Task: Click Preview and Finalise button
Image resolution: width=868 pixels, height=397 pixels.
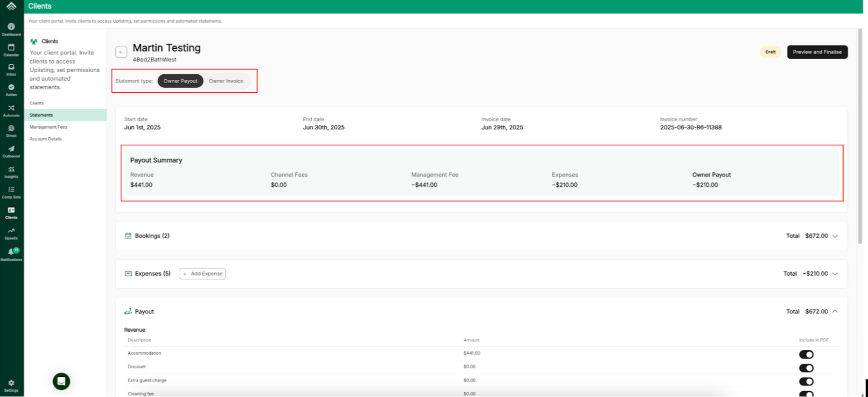Action: (817, 52)
